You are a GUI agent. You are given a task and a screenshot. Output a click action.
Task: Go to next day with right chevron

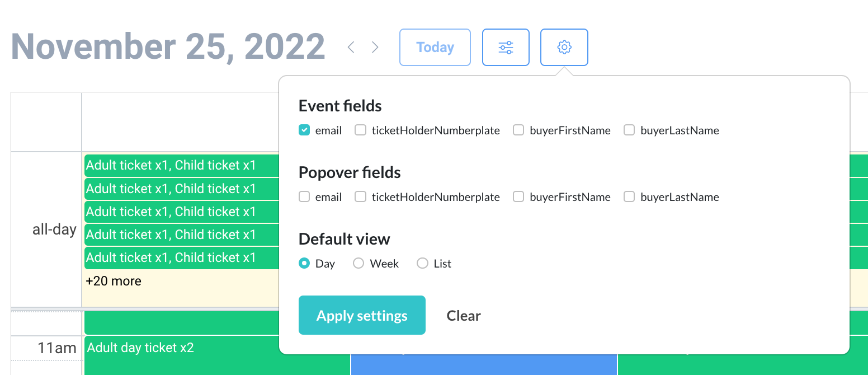[375, 48]
